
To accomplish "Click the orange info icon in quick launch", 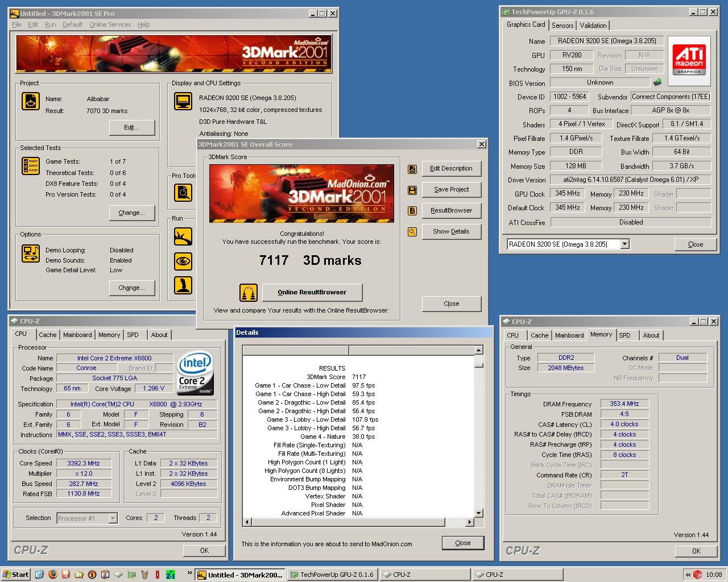I will click(92, 575).
